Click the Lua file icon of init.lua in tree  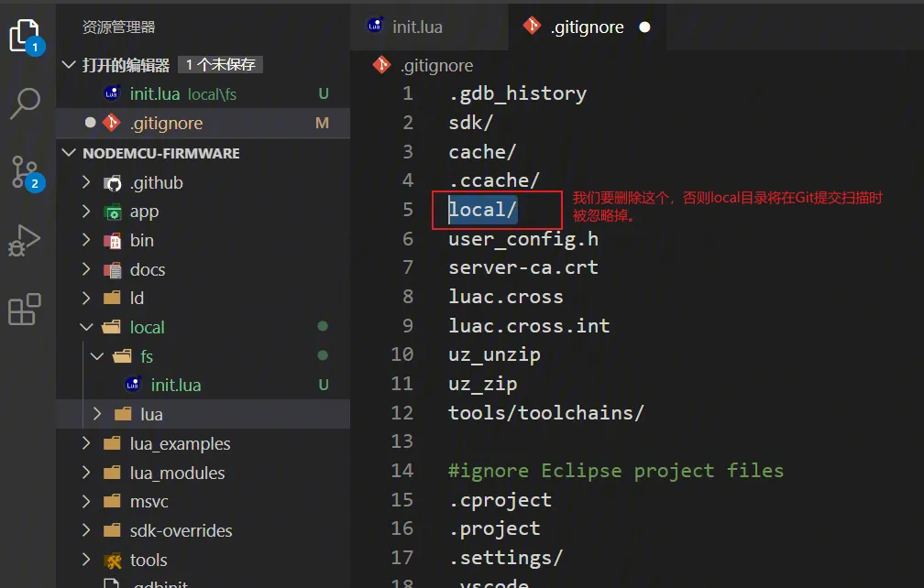pos(134,385)
